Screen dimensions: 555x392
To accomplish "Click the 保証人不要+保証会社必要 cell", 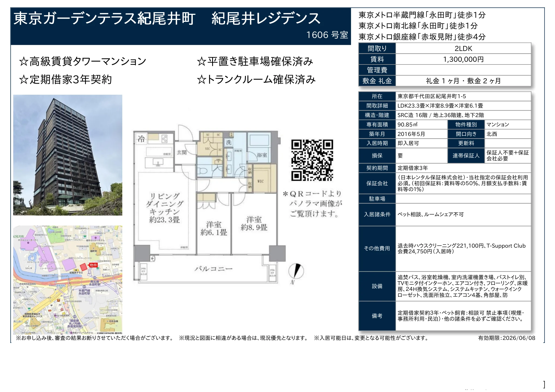I will click(507, 156).
